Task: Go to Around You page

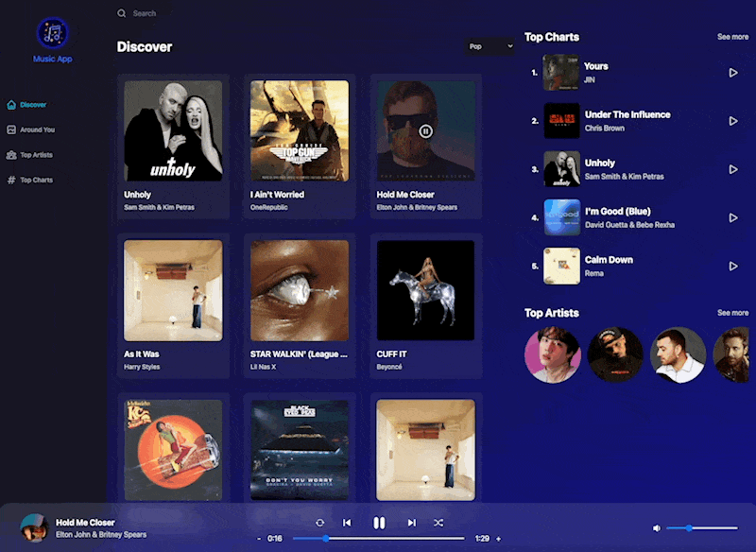Action: (38, 129)
